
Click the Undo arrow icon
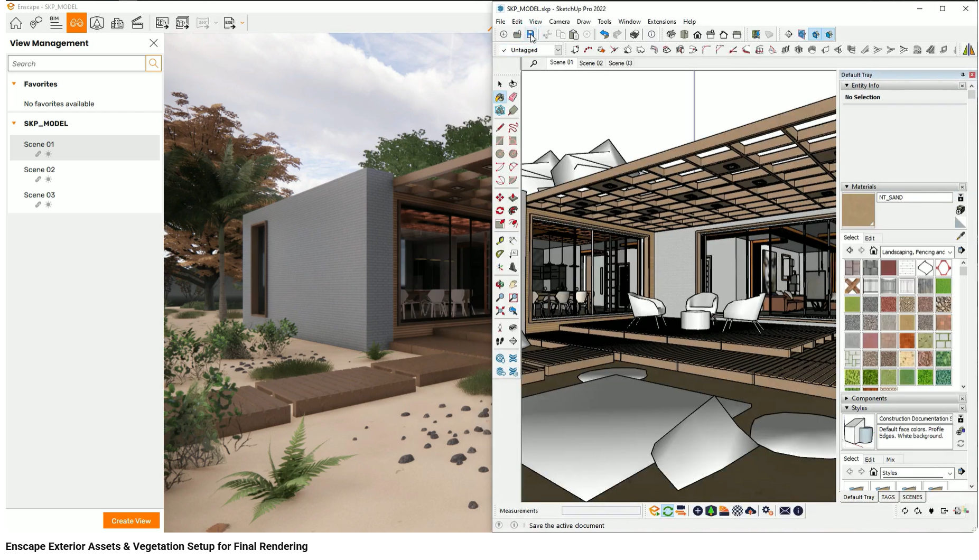[x=604, y=34]
